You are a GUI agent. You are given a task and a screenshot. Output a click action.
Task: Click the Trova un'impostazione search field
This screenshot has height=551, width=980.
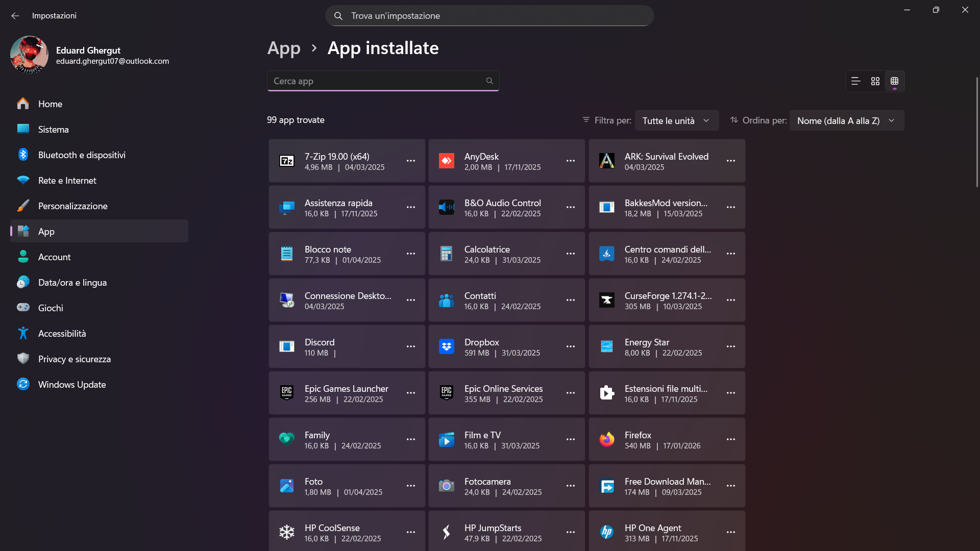489,16
